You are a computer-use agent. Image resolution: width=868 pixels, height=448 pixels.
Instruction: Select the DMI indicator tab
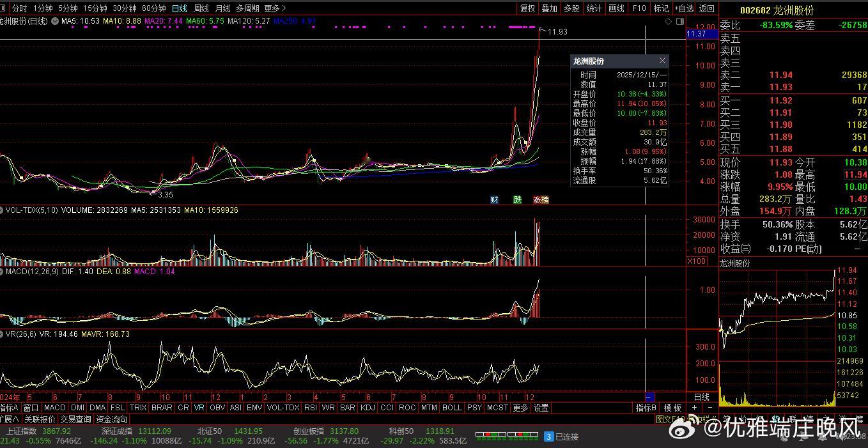tap(77, 408)
